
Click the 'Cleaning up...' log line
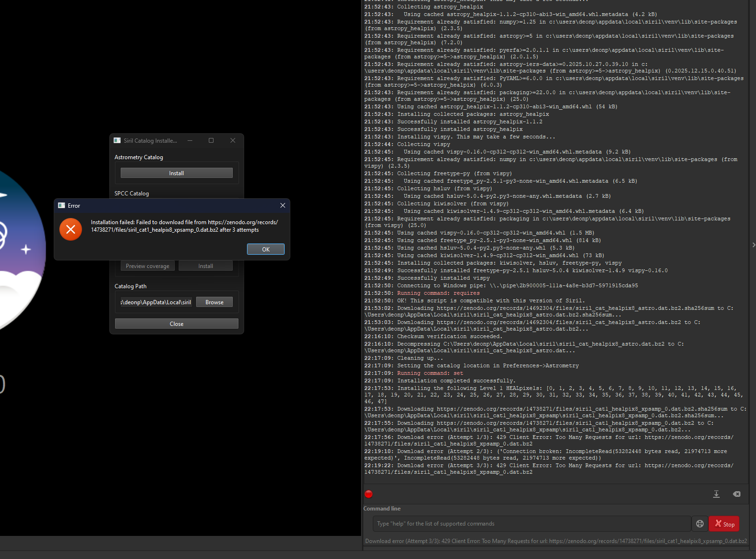pos(403,358)
